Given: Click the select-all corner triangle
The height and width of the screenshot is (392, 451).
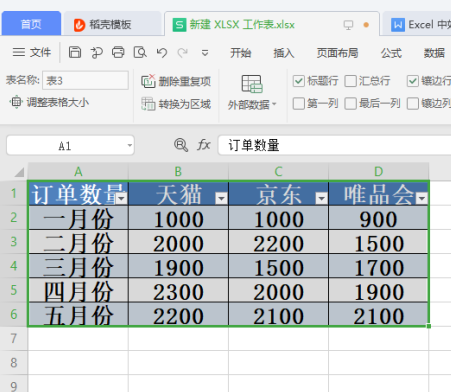Looking at the screenshot, I should [19, 172].
